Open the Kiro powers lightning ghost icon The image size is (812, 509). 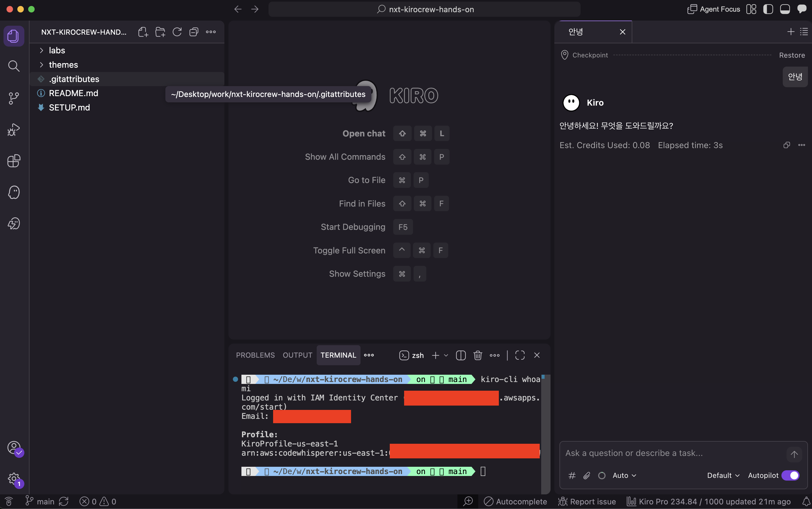14,224
